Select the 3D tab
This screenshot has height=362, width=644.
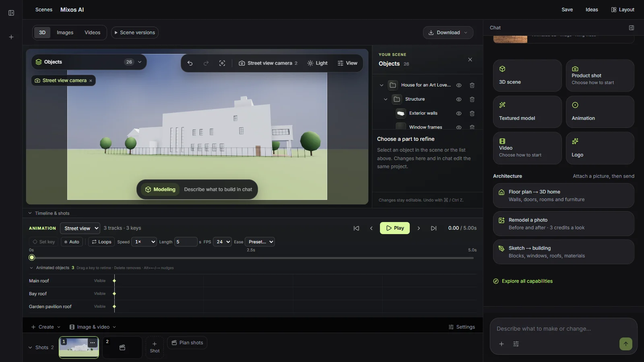(x=42, y=33)
